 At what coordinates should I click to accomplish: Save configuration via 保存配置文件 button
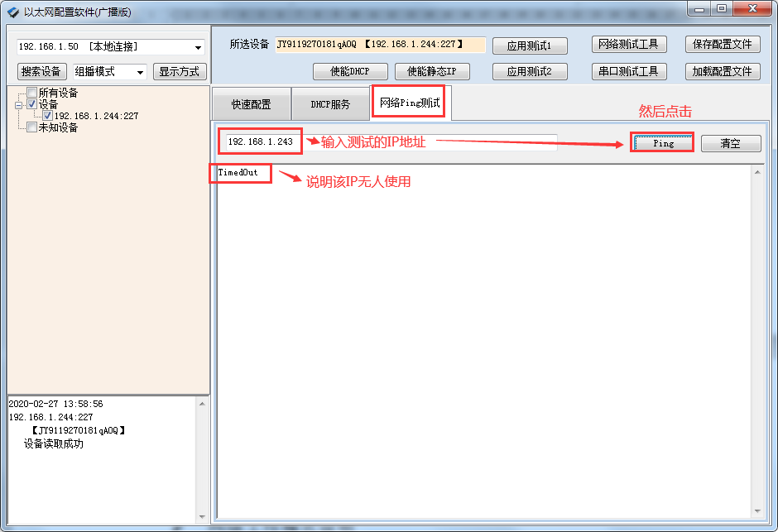(723, 46)
